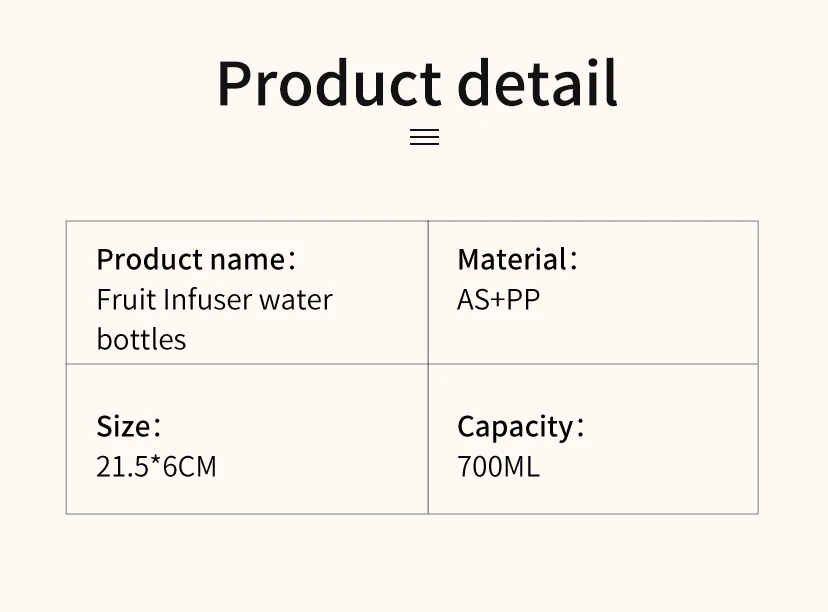Click the "AS+PP" material value

(498, 299)
